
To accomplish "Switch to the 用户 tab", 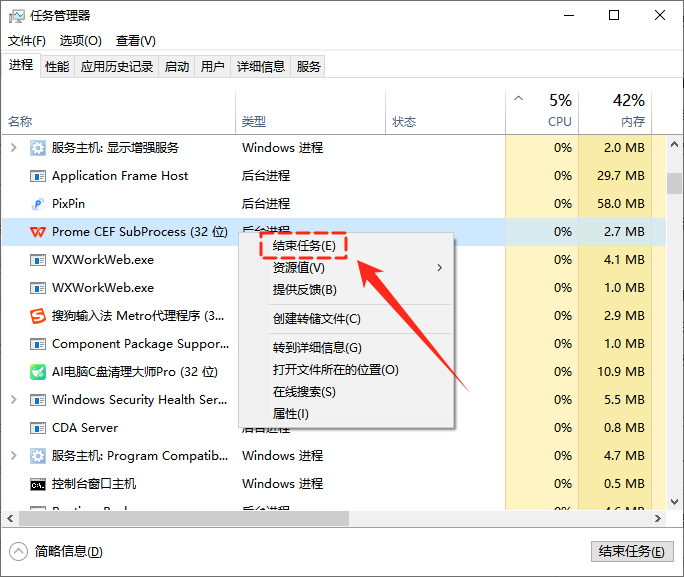I will (212, 66).
